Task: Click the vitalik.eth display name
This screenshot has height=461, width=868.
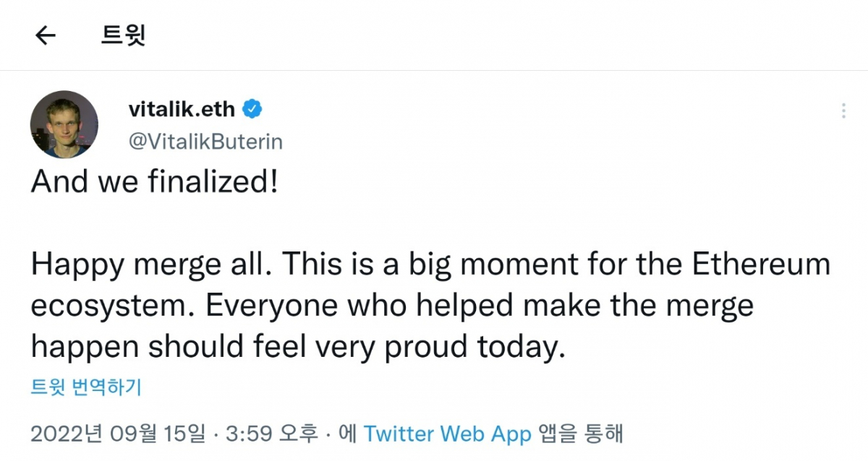Action: point(182,110)
